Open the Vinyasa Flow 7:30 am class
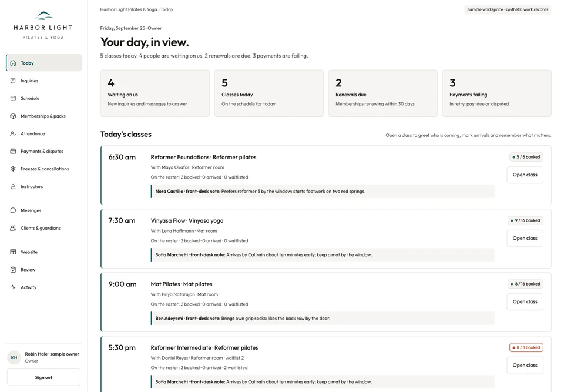 point(525,238)
